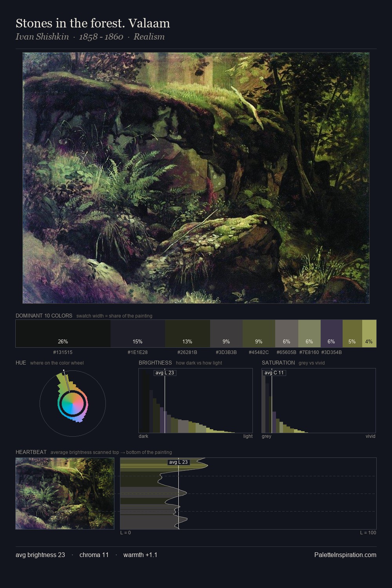This screenshot has width=392, height=588.
Task: Click hex code text '#65605B'
Action: click(287, 352)
